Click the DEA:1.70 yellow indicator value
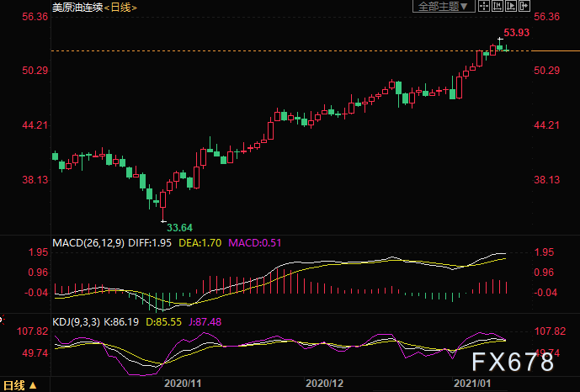The height and width of the screenshot is (392, 580). pos(200,243)
